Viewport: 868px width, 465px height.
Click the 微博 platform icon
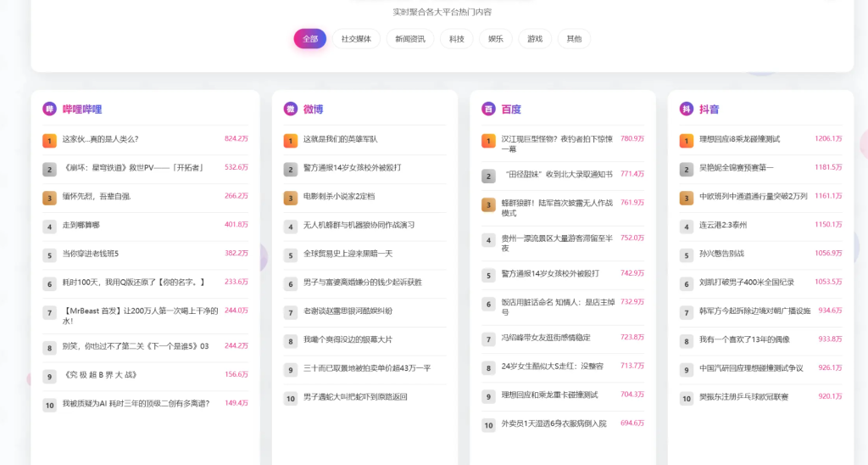coord(291,109)
